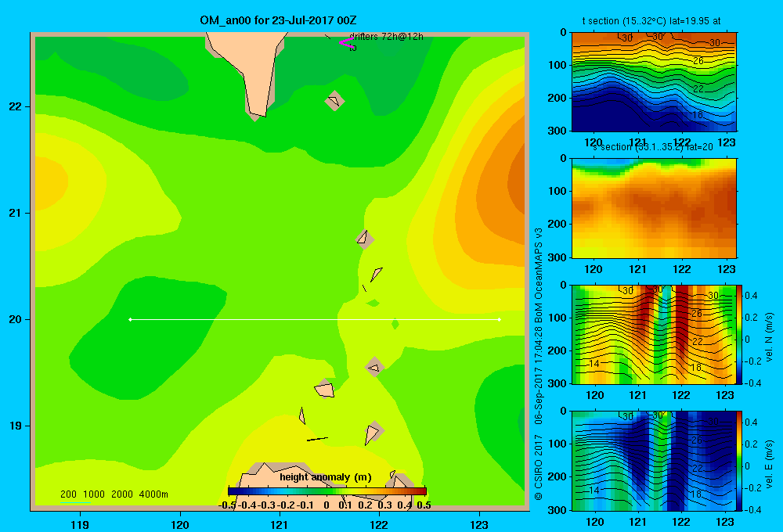Image resolution: width=783 pixels, height=532 pixels.
Task: Click longitude label 119 on main map
Action: (x=80, y=524)
